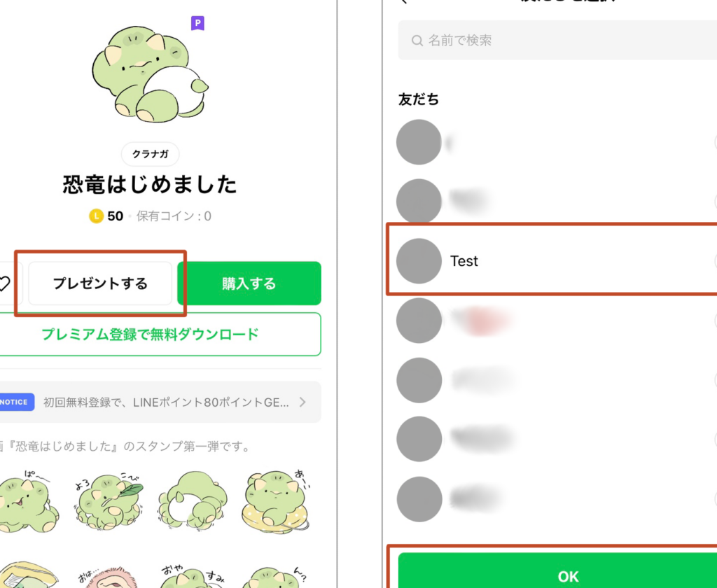Select the second friend's radio button
717x588 pixels.
pos(715,202)
